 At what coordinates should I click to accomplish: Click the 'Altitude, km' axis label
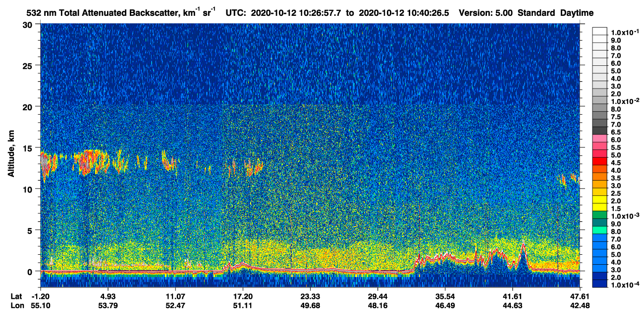pos(11,154)
